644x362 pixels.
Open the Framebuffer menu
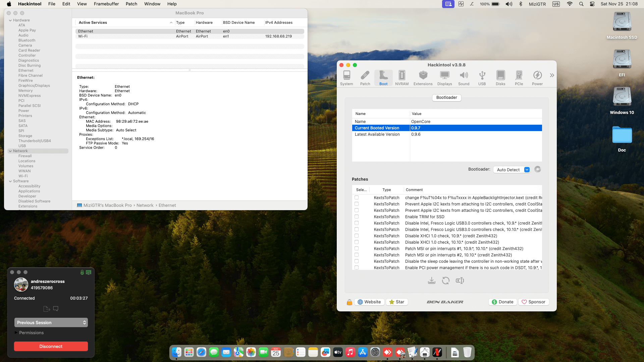(106, 4)
